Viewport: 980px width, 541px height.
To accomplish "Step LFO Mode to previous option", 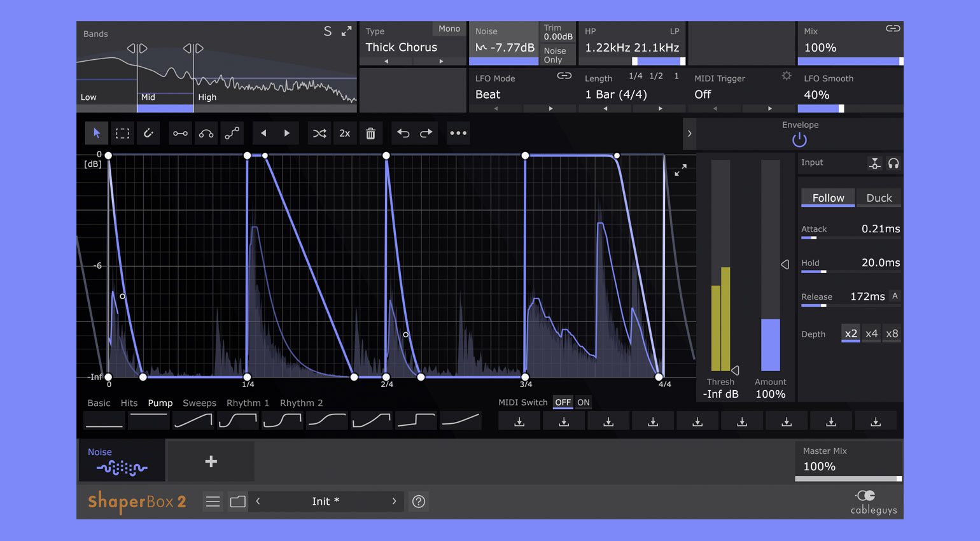I will (496, 108).
